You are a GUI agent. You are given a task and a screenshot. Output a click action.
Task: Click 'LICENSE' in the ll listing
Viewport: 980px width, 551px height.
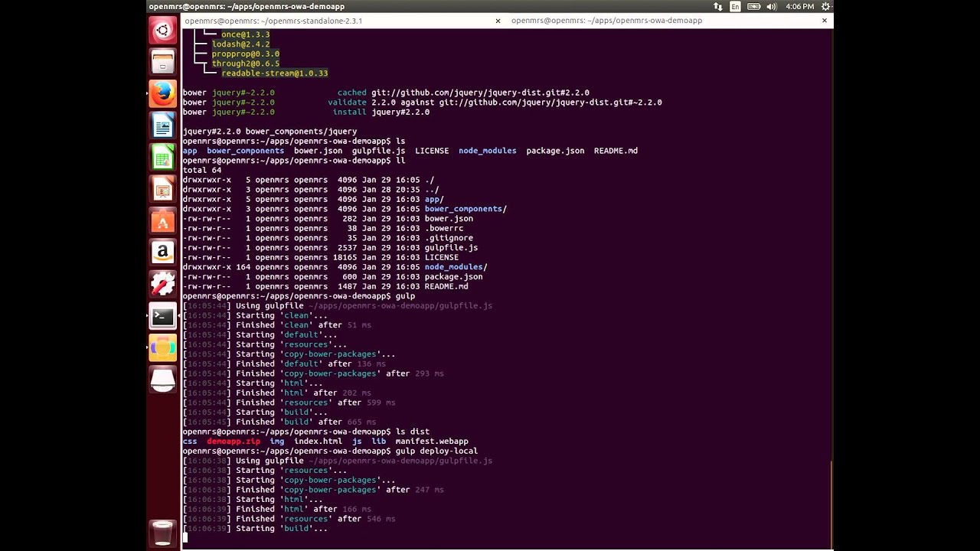[x=441, y=257]
